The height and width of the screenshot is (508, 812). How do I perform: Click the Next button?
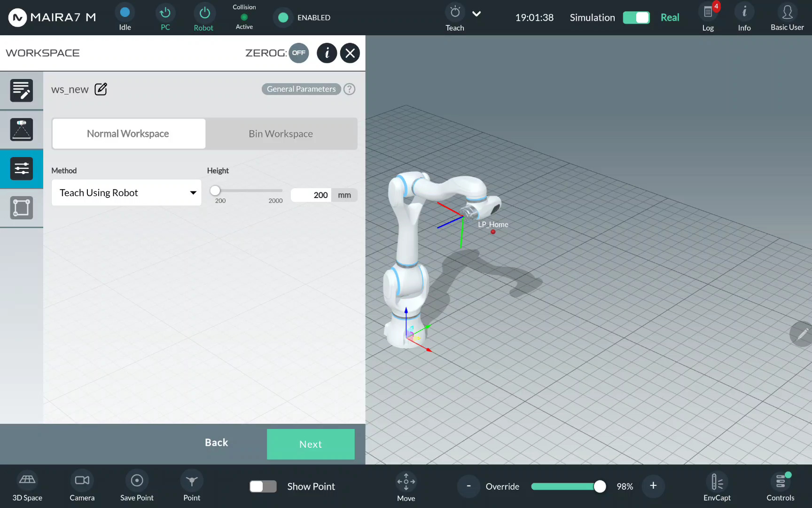click(311, 444)
